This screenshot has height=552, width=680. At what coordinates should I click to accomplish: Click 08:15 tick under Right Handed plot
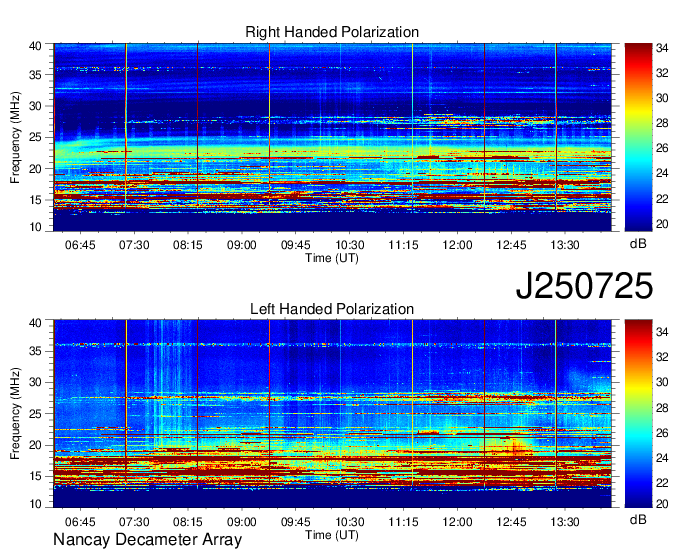188,245
